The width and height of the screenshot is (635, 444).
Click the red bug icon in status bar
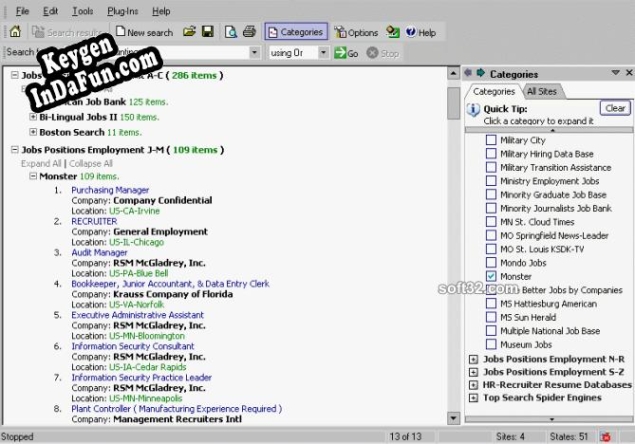point(606,437)
